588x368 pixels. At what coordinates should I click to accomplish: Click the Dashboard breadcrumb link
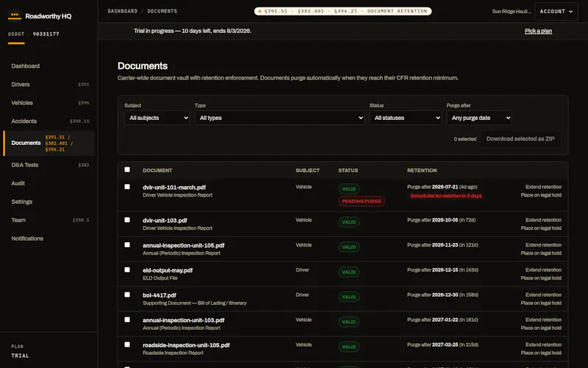click(x=123, y=11)
